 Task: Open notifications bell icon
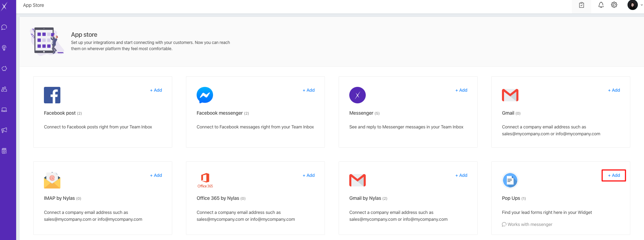point(601,5)
